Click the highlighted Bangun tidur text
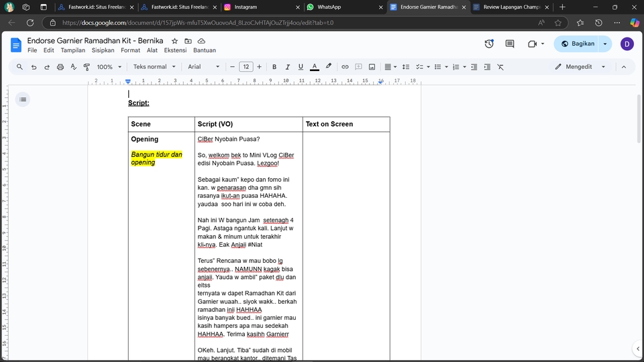The height and width of the screenshot is (362, 644). pyautogui.click(x=156, y=158)
